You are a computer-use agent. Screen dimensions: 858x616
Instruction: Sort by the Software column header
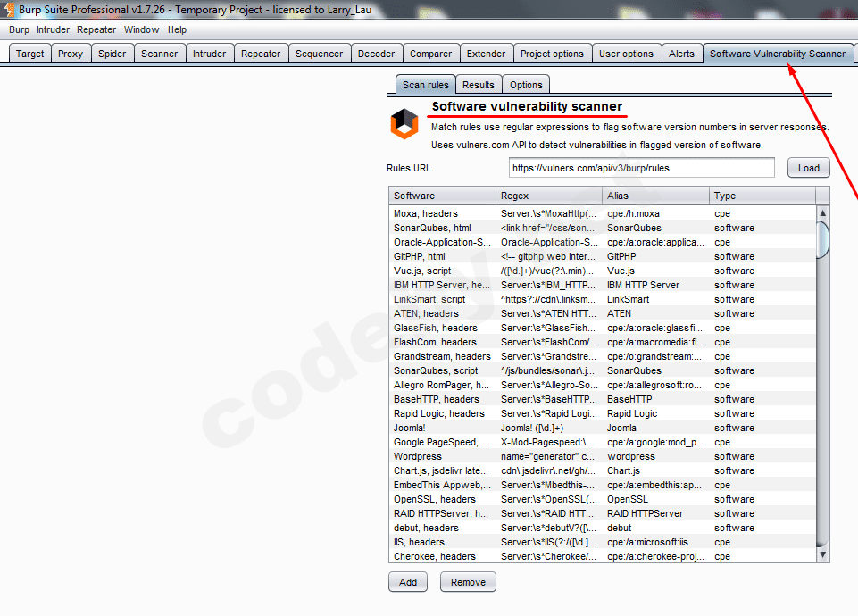point(442,196)
